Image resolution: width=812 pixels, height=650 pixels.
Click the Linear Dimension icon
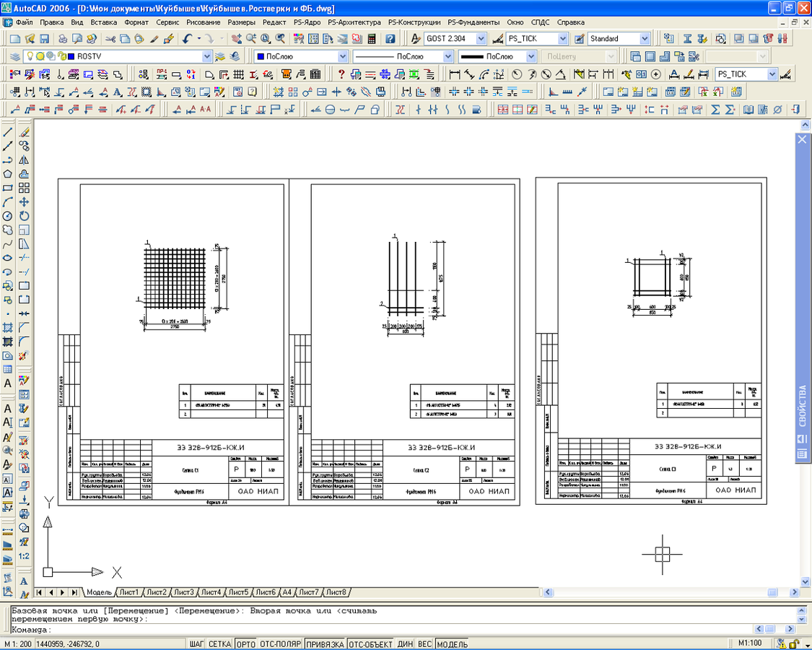(x=454, y=74)
